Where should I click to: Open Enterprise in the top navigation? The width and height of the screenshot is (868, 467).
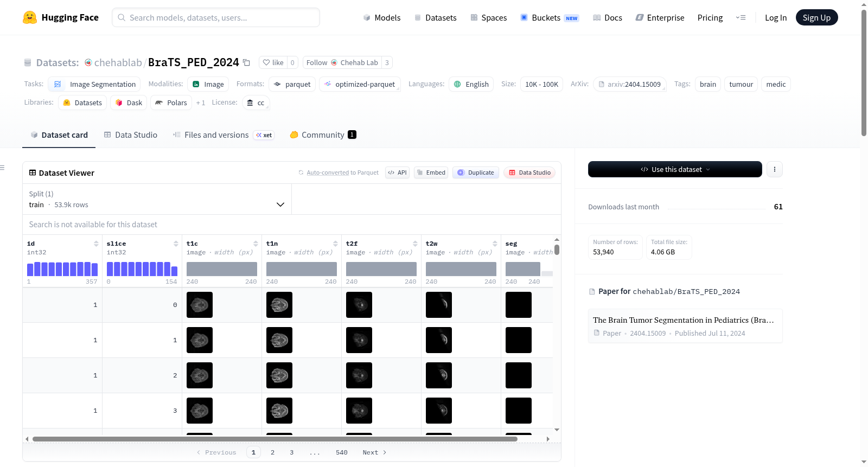660,17
